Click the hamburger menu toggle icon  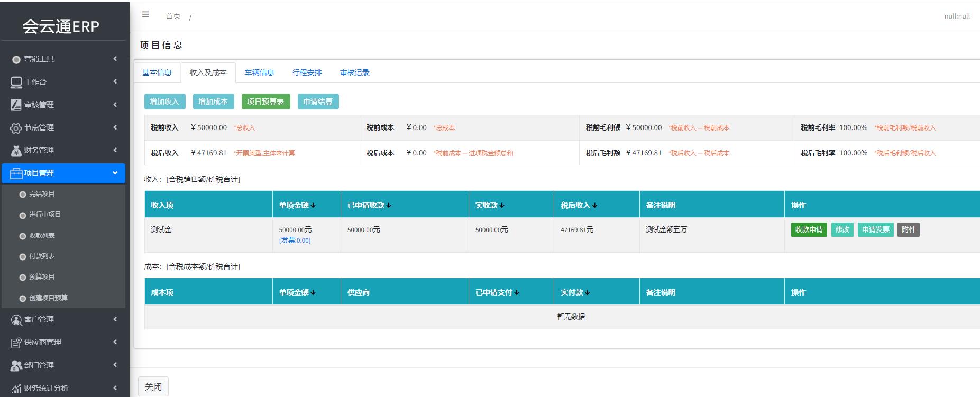coord(145,15)
